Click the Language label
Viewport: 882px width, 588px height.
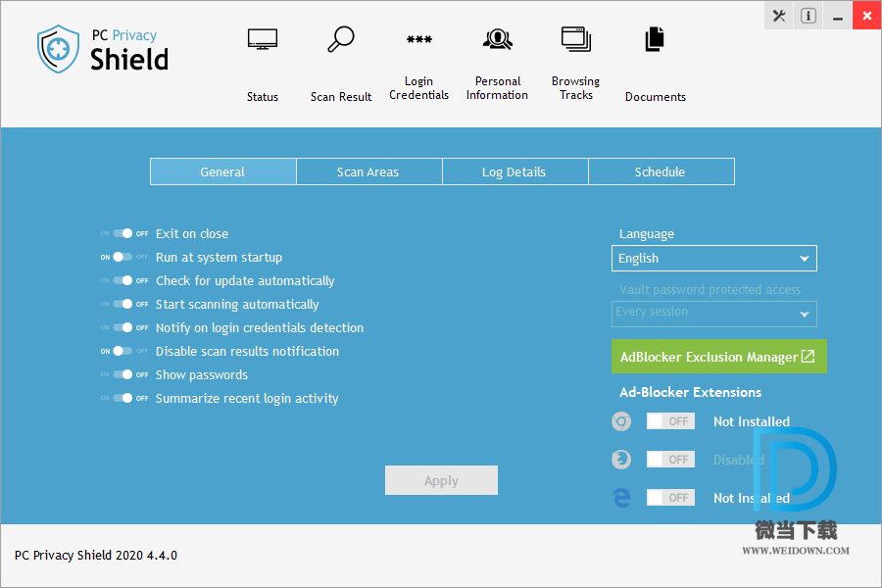click(647, 233)
